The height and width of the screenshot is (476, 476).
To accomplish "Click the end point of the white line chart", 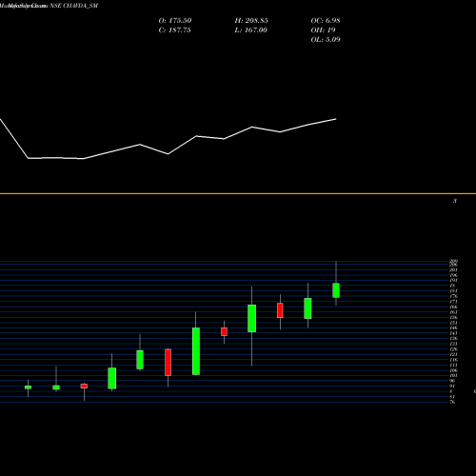I will (336, 119).
